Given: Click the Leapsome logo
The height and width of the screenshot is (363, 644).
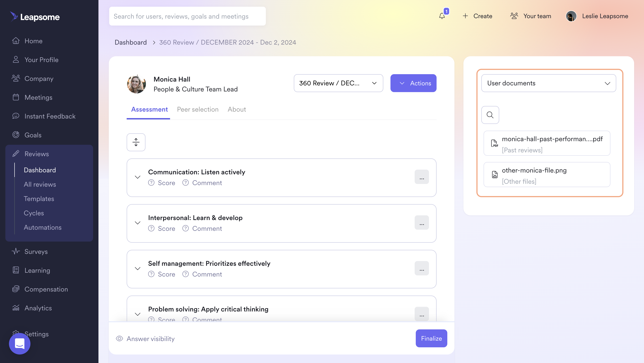Looking at the screenshot, I should pyautogui.click(x=35, y=17).
